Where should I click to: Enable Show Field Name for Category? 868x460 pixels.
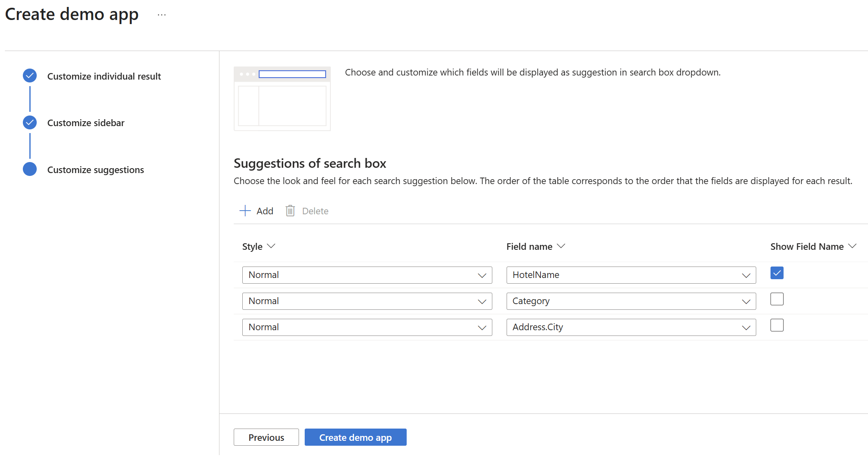pyautogui.click(x=777, y=299)
